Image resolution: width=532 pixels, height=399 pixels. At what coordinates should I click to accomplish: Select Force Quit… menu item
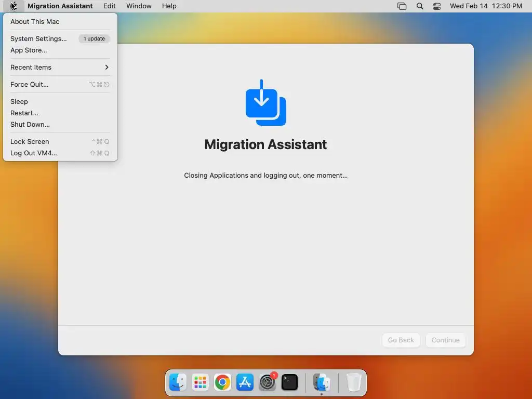(x=60, y=85)
